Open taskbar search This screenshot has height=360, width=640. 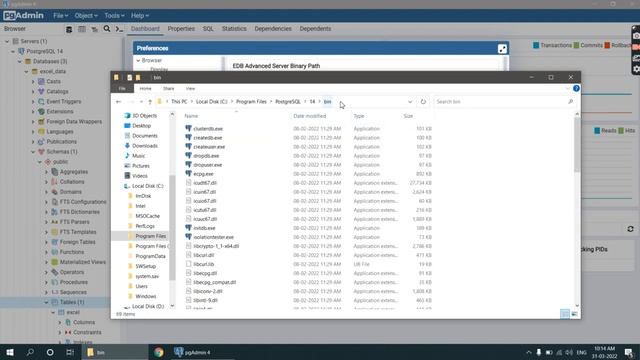(x=30, y=352)
